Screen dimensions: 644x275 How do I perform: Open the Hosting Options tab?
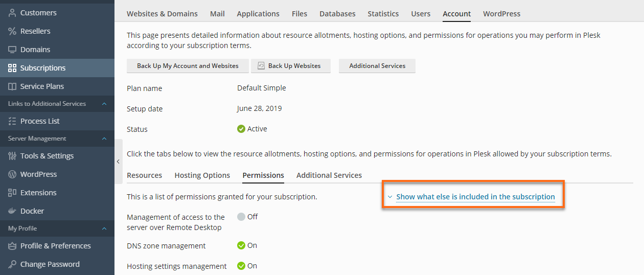click(202, 175)
